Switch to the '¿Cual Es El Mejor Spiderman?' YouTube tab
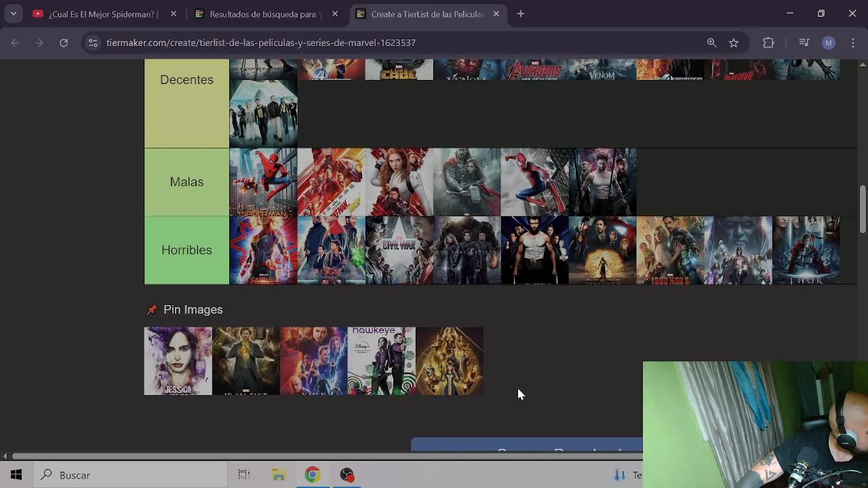Image resolution: width=868 pixels, height=488 pixels. click(x=102, y=14)
